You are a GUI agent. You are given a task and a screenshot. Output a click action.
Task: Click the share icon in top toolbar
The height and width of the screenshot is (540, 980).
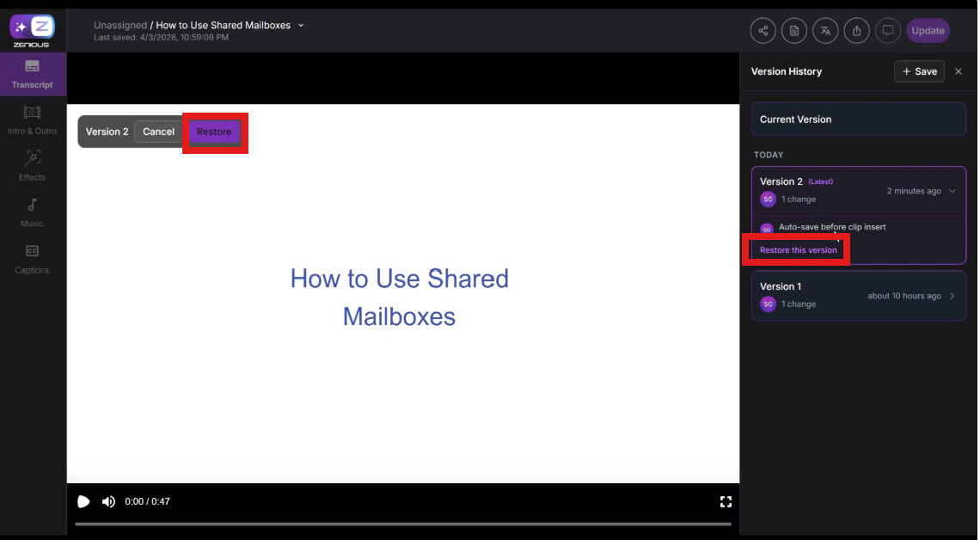763,31
